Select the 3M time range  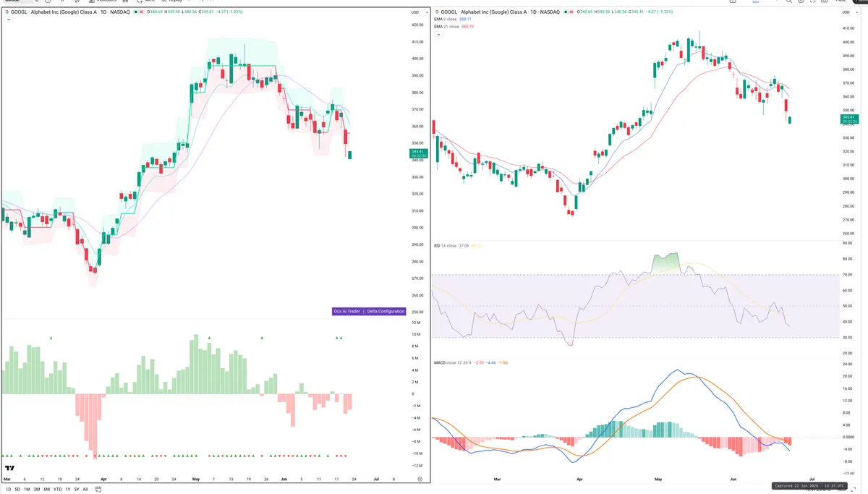pyautogui.click(x=37, y=490)
